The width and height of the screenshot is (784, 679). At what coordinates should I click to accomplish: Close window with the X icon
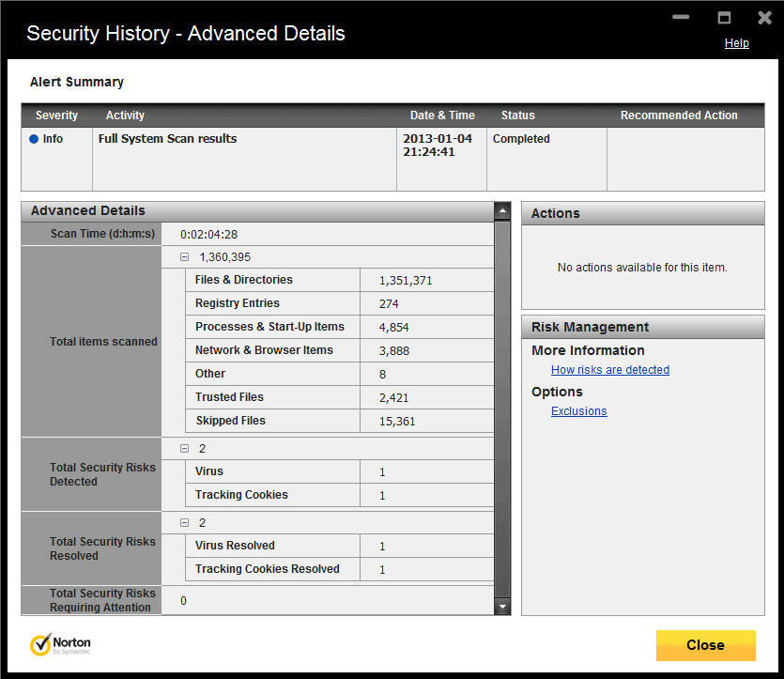coord(764,18)
